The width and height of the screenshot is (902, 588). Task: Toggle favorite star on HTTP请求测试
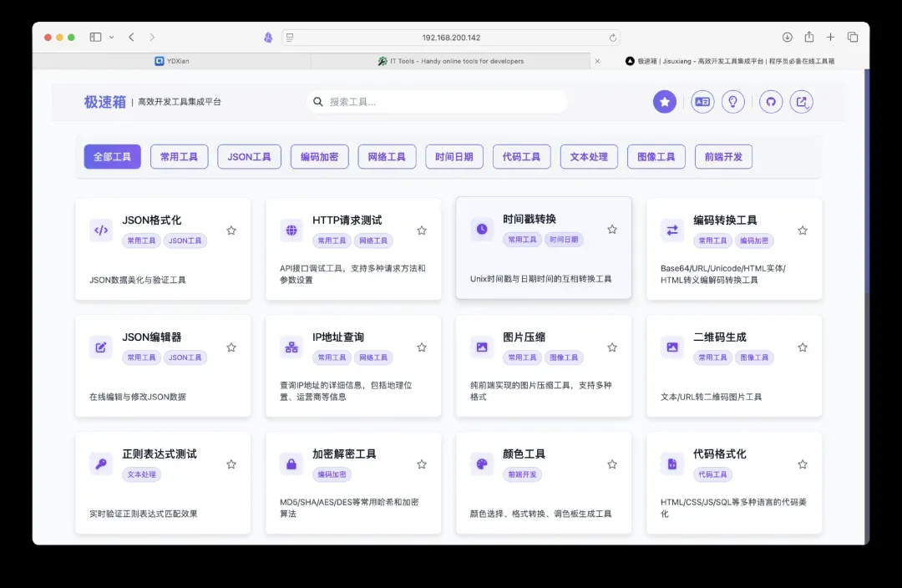(422, 231)
